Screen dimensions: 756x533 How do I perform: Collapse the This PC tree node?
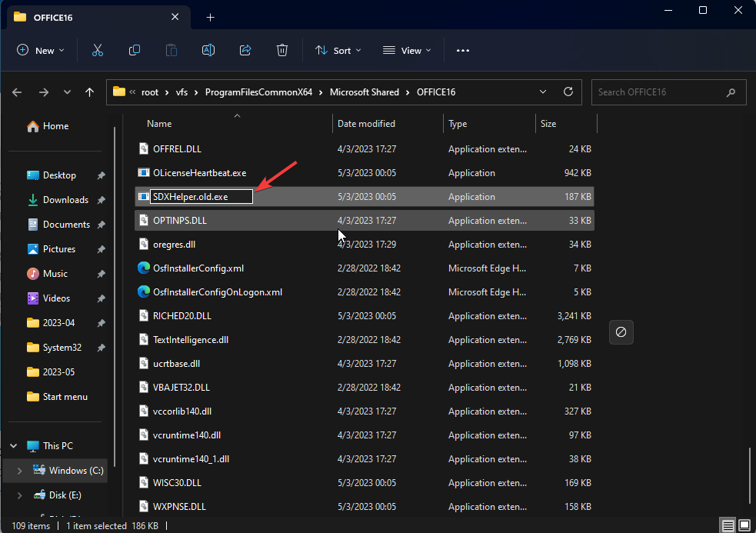pyautogui.click(x=14, y=445)
